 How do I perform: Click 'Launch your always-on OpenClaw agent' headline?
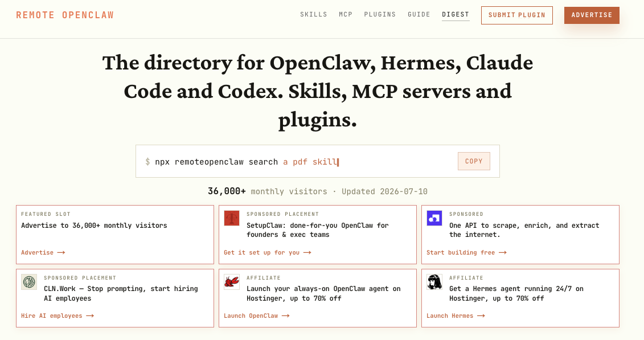323,294
